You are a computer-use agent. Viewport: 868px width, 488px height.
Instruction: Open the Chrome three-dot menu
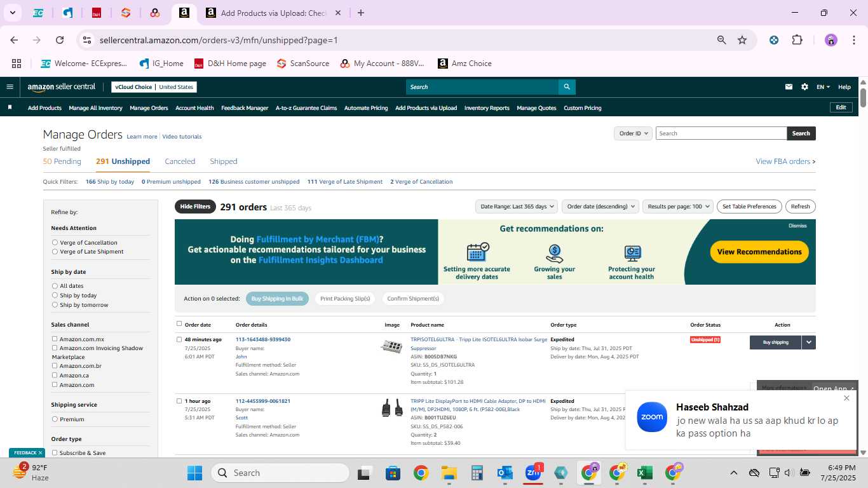[853, 40]
